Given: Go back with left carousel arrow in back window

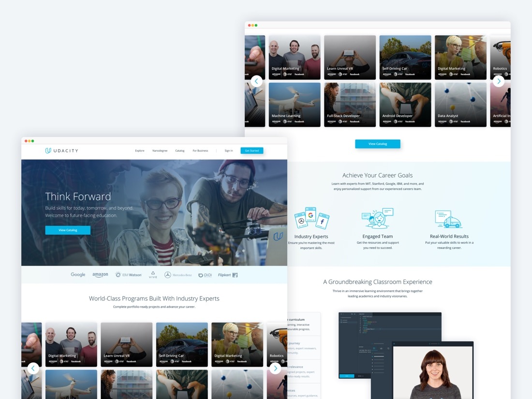Looking at the screenshot, I should pos(257,81).
